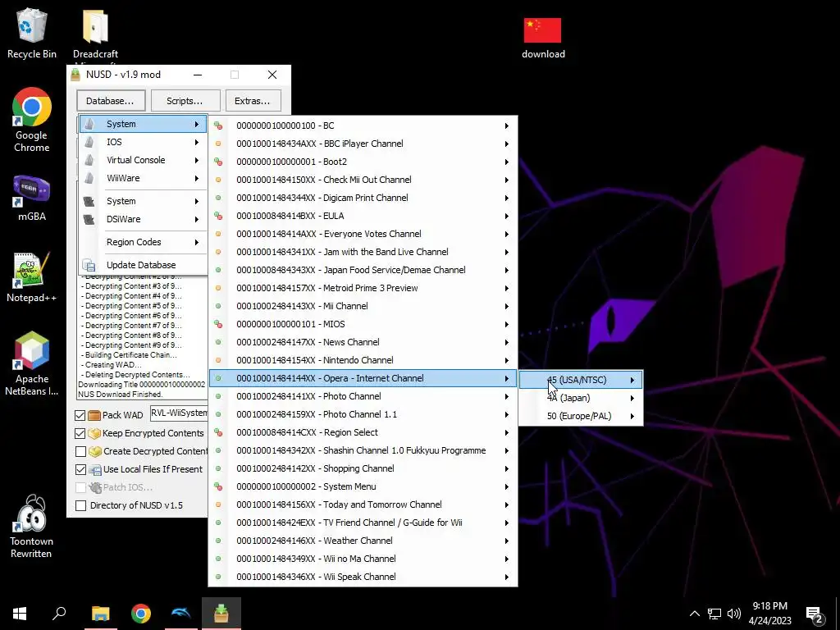840x630 pixels.
Task: Select DSiWare in the Database menu
Action: (143, 219)
